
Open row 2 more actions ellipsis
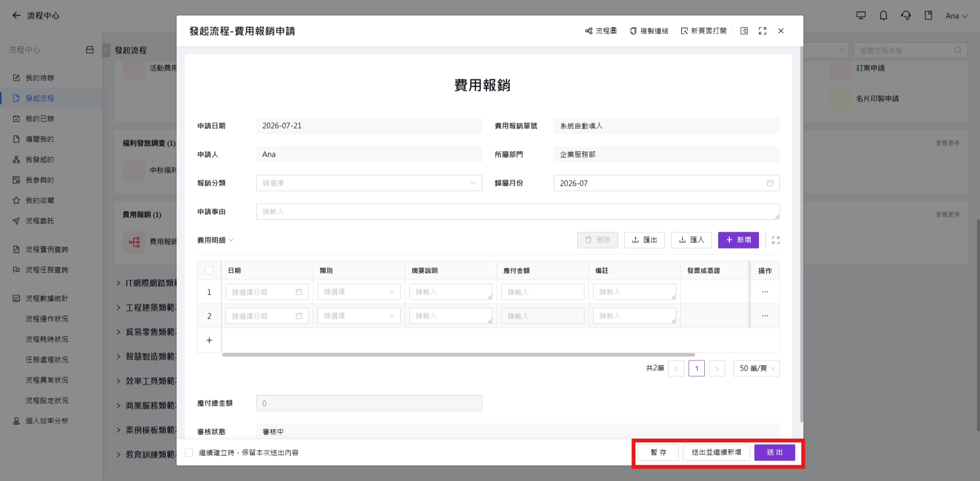click(765, 316)
